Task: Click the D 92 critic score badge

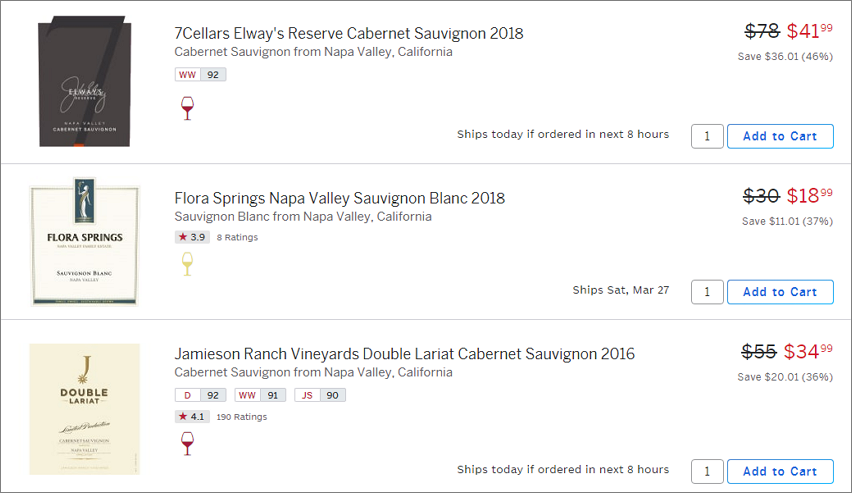Action: click(201, 395)
